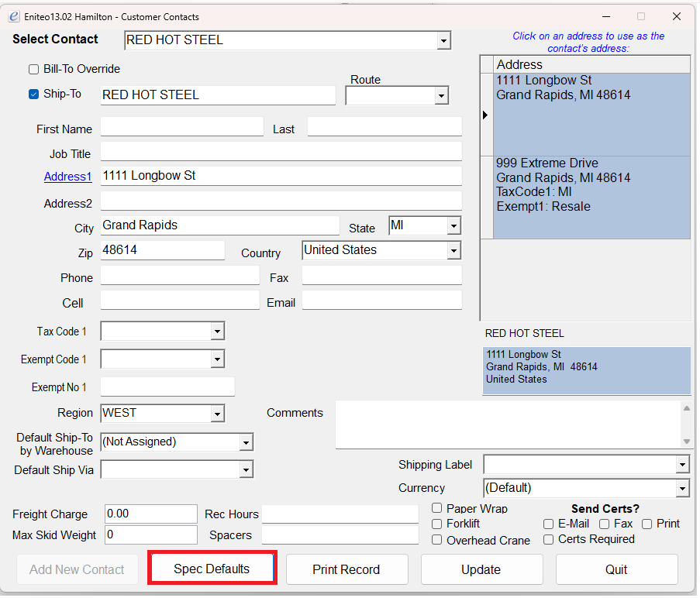Close the Customer Contacts window
The image size is (700, 598).
tap(677, 16)
